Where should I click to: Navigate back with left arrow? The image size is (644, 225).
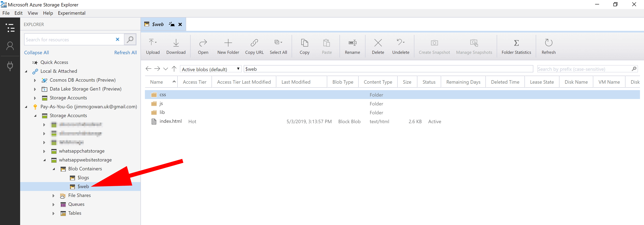point(149,69)
